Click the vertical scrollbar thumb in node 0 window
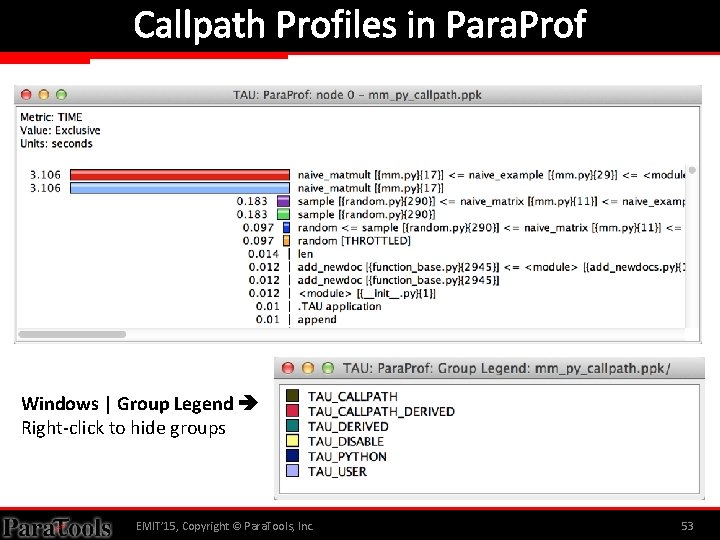 pyautogui.click(x=692, y=170)
